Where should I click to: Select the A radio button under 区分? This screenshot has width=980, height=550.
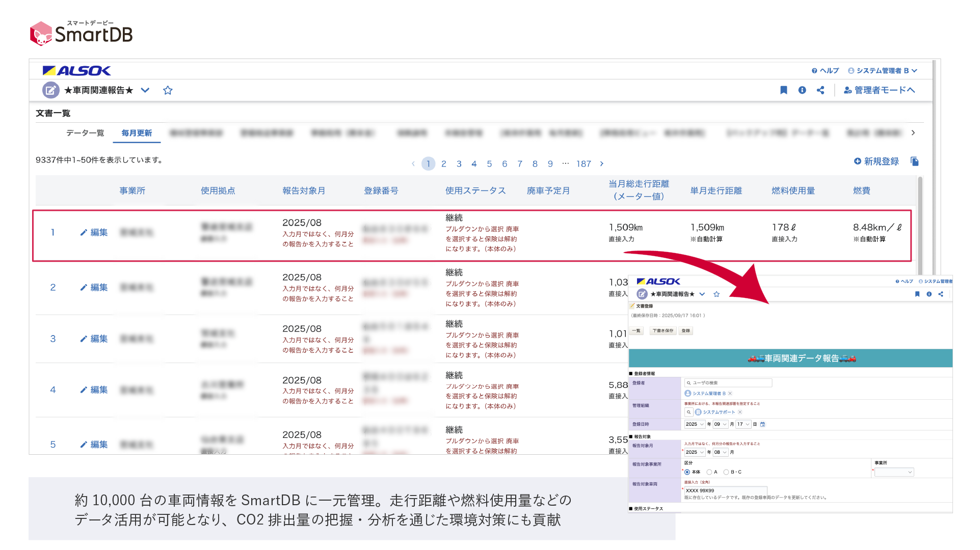709,472
